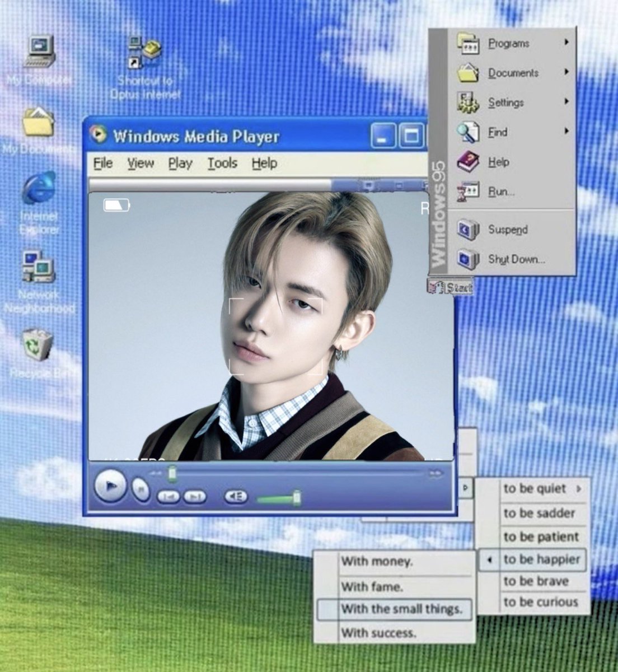The image size is (618, 672).
Task: Click the Media Player stop button
Action: (142, 489)
